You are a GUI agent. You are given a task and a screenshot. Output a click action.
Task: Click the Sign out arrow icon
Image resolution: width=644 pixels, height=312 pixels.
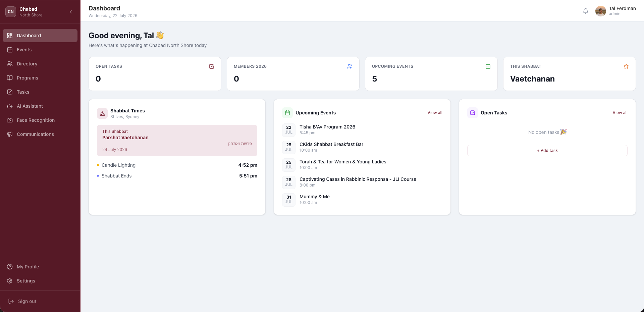pos(11,301)
